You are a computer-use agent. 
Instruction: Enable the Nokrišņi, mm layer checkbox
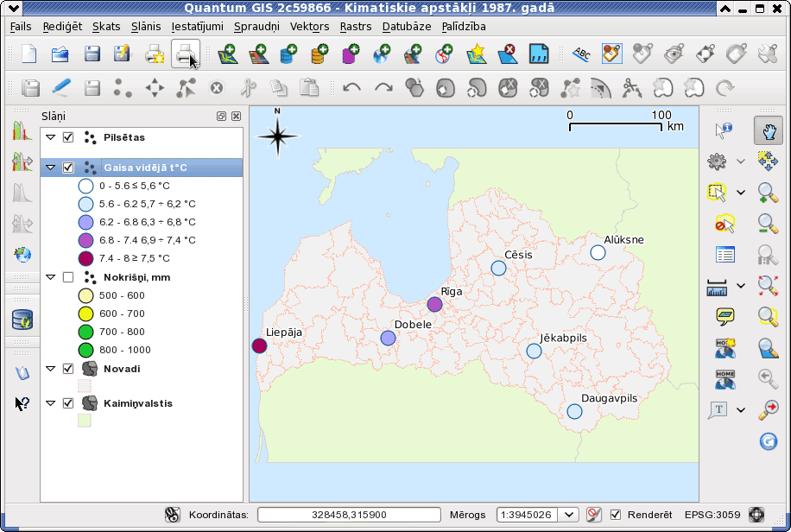click(x=68, y=277)
